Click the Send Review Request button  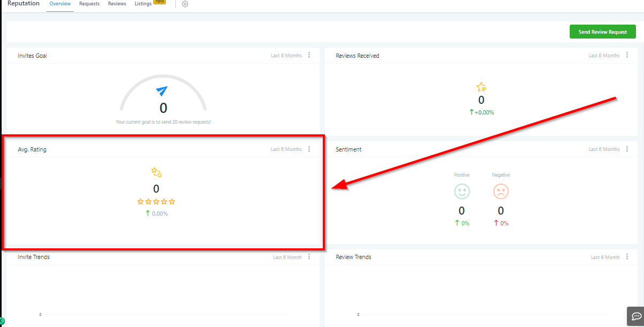tap(602, 32)
